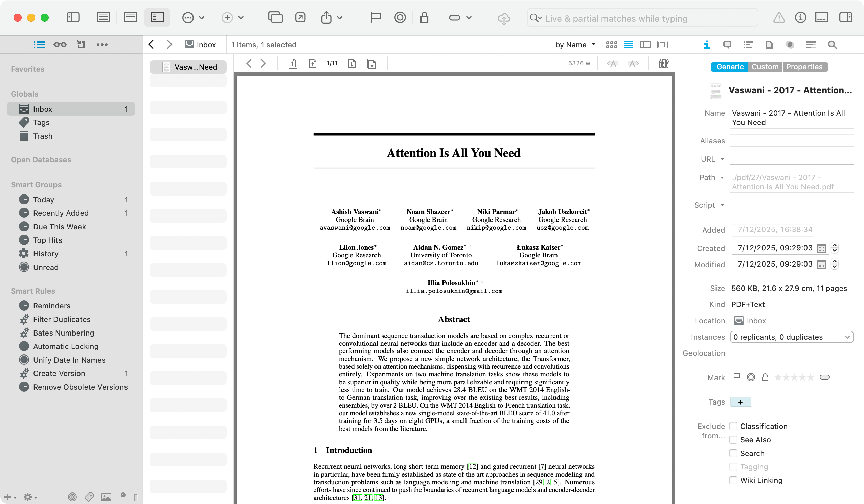
Task: Open the Annotations inspector
Action: (x=728, y=45)
